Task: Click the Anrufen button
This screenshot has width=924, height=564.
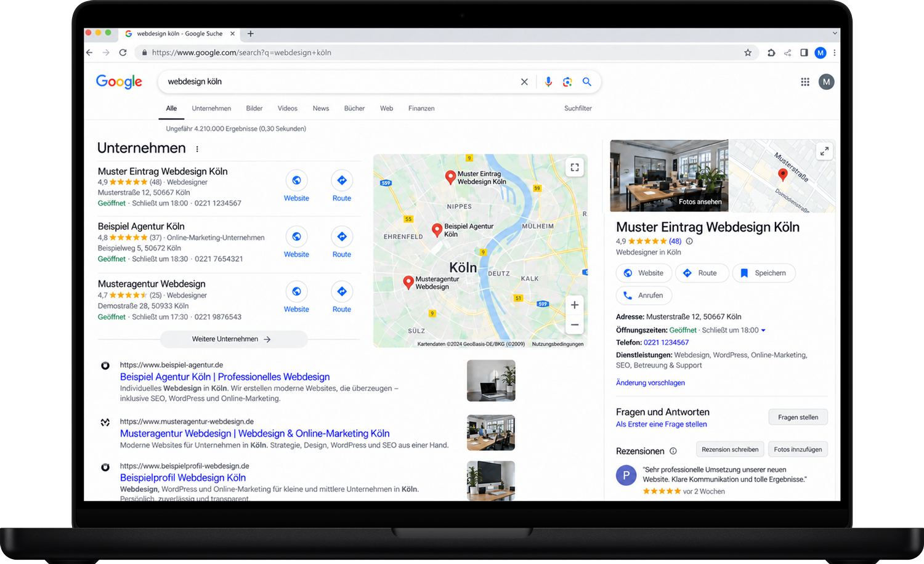Action: (x=644, y=296)
